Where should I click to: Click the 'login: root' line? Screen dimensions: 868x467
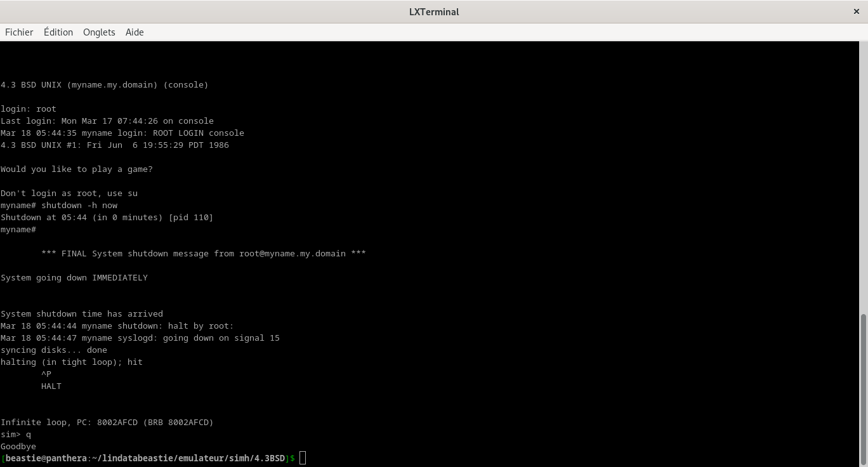click(29, 109)
